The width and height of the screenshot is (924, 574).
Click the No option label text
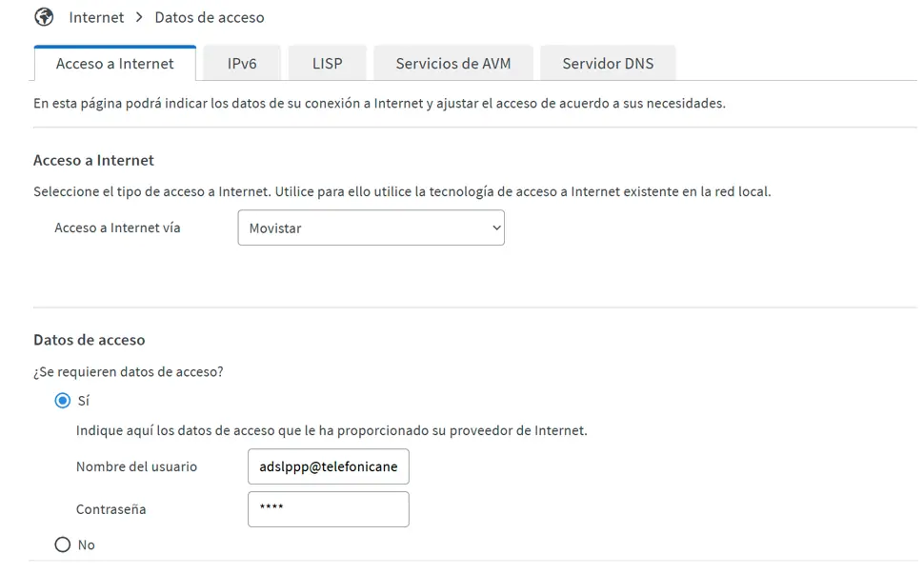click(87, 544)
